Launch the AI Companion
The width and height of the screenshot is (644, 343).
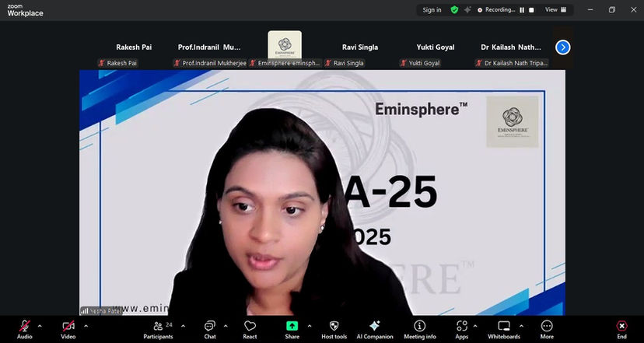point(375,330)
